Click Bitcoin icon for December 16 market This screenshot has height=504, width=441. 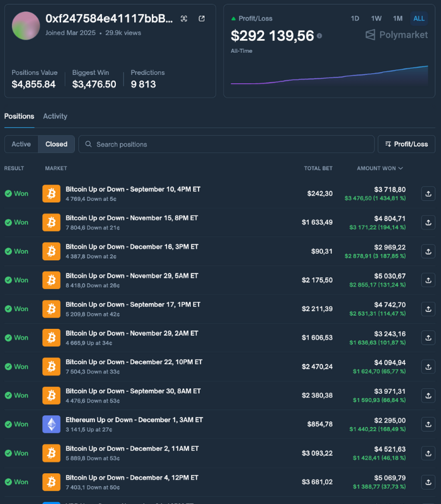pyautogui.click(x=52, y=251)
